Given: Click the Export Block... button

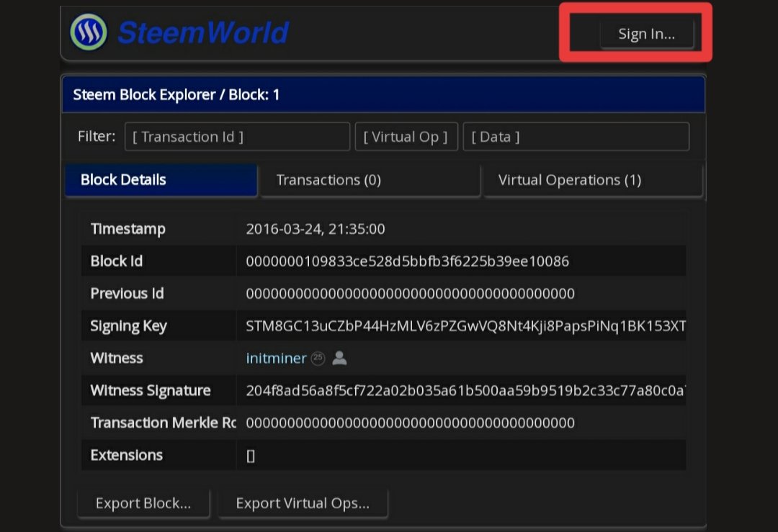Looking at the screenshot, I should coord(143,503).
